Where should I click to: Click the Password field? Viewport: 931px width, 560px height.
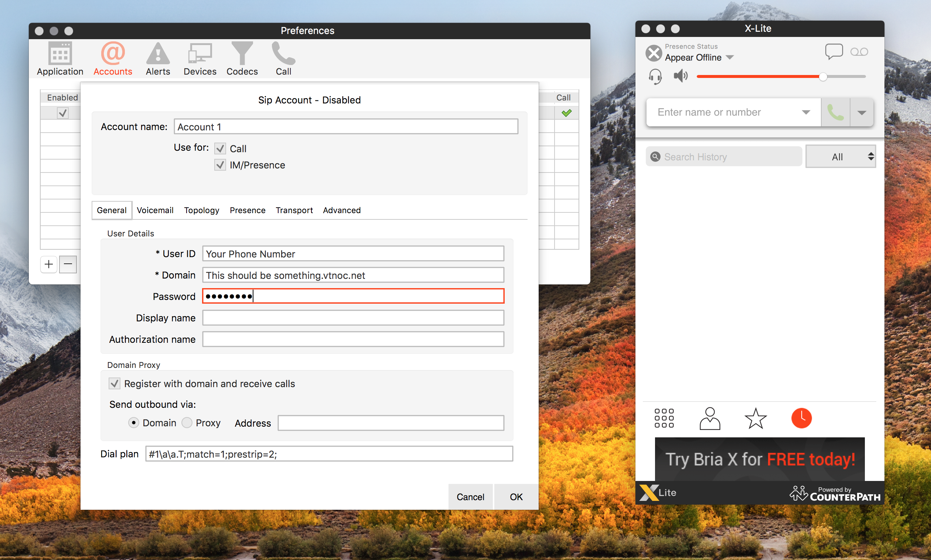tap(353, 296)
